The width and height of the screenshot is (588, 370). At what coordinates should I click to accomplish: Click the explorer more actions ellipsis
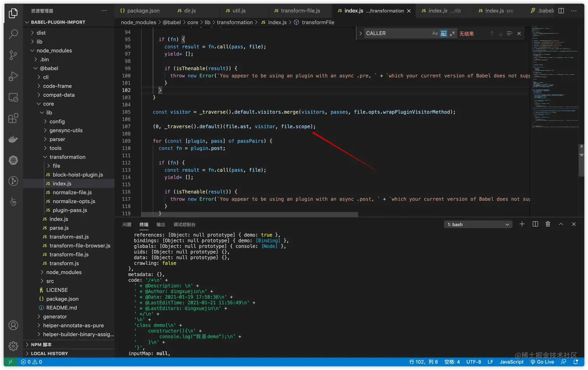(104, 11)
